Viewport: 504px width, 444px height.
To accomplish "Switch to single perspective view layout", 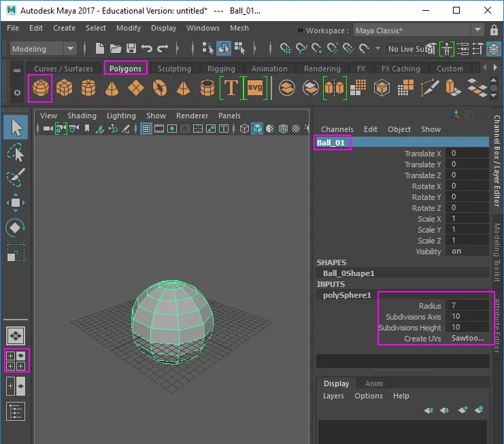I will coord(16,336).
